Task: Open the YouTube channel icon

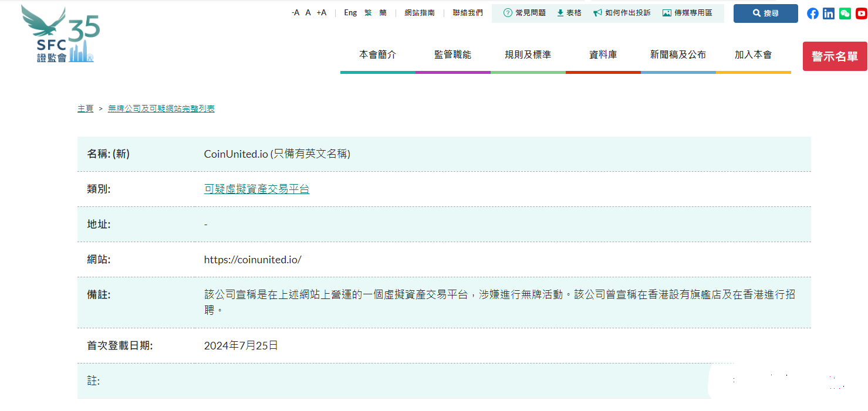Action: (861, 13)
